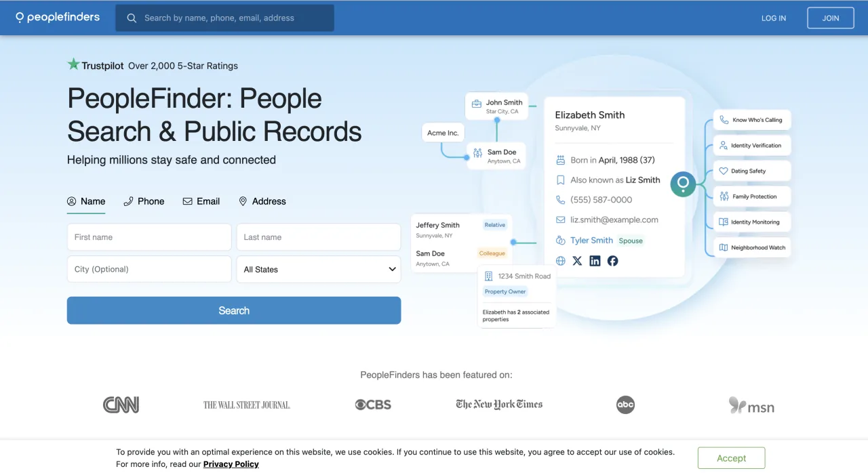Click The Wall Street Journal logo
The height and width of the screenshot is (473, 868).
pos(247,405)
